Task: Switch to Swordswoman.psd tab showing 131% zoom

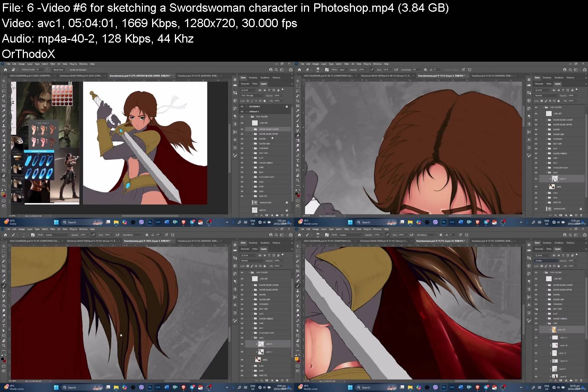Action: pos(441,76)
